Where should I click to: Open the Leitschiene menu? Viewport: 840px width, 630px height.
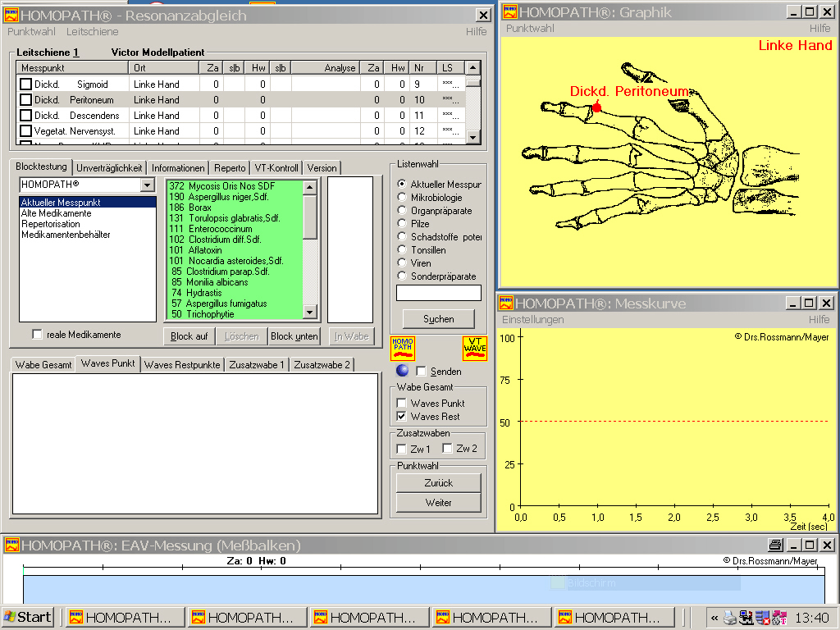click(x=92, y=32)
